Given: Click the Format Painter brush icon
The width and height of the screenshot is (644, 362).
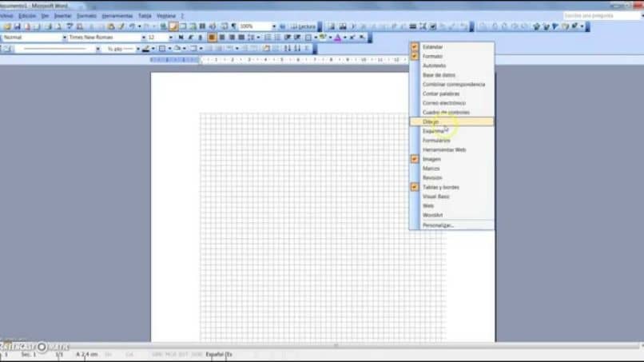Looking at the screenshot, I should [x=121, y=26].
